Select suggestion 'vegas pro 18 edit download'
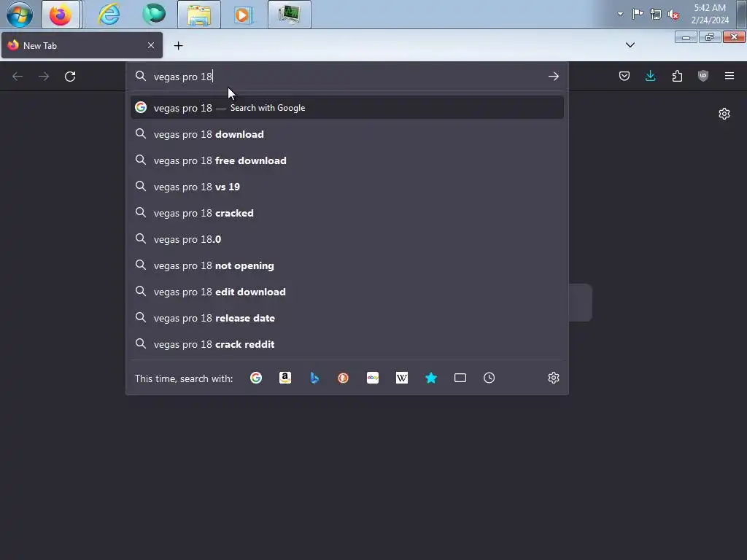 click(x=347, y=292)
